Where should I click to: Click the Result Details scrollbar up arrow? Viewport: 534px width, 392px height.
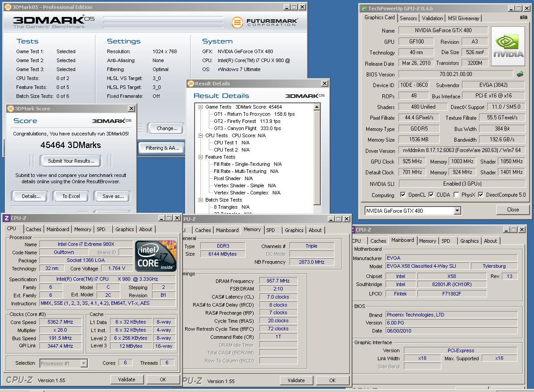click(317, 107)
